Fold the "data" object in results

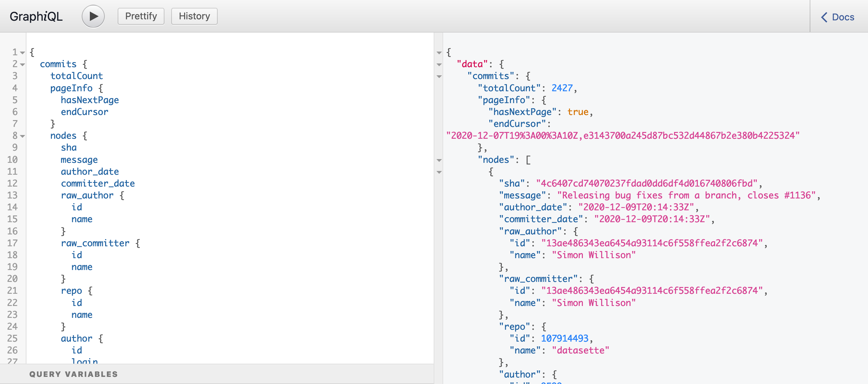click(439, 64)
